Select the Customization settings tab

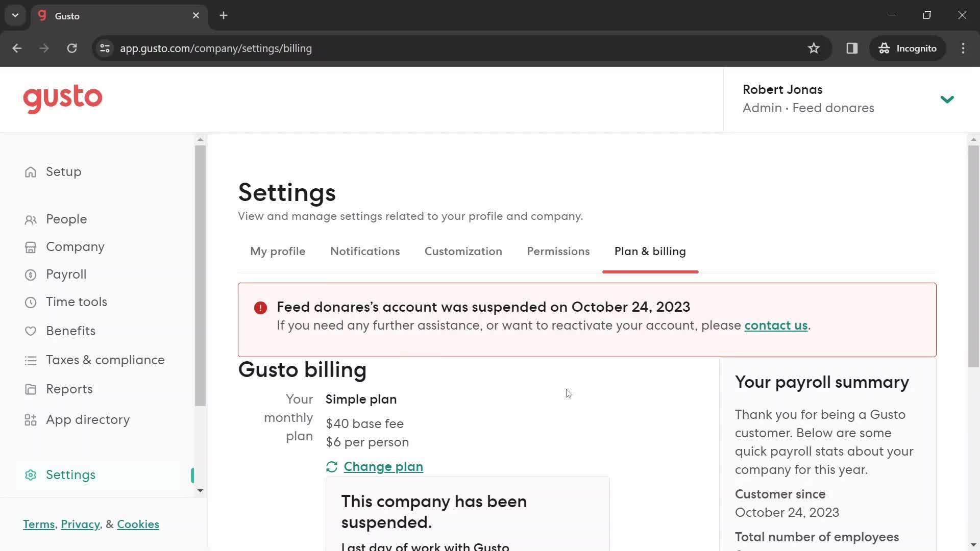pyautogui.click(x=463, y=251)
